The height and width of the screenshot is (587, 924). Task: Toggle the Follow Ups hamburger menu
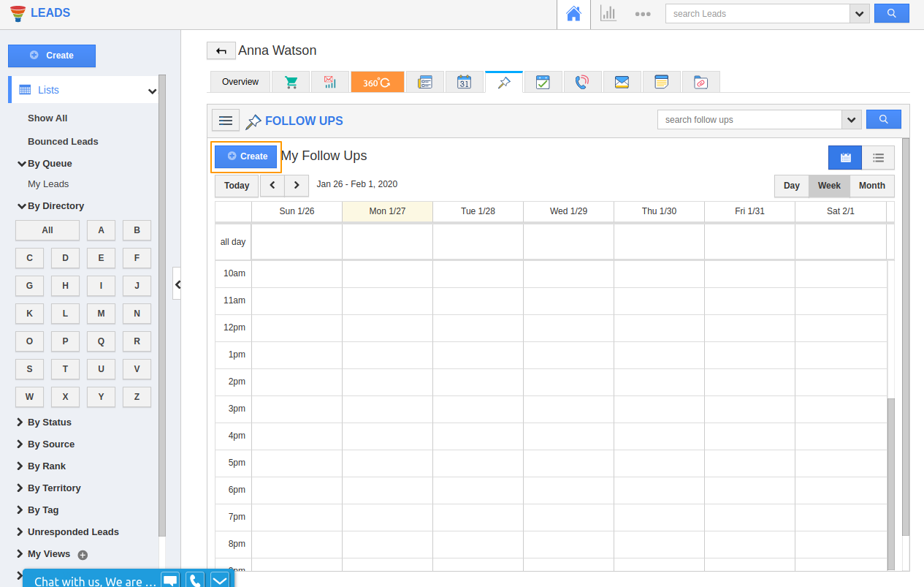(x=226, y=121)
